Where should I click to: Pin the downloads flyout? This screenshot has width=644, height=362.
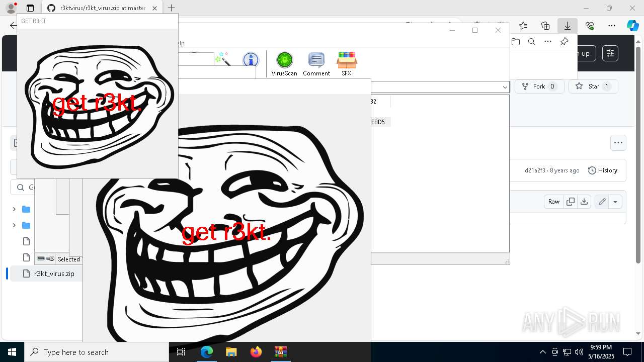pyautogui.click(x=564, y=42)
